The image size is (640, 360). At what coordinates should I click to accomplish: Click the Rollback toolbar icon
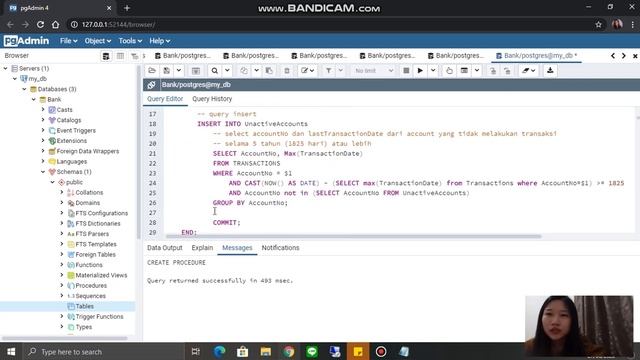click(x=507, y=71)
